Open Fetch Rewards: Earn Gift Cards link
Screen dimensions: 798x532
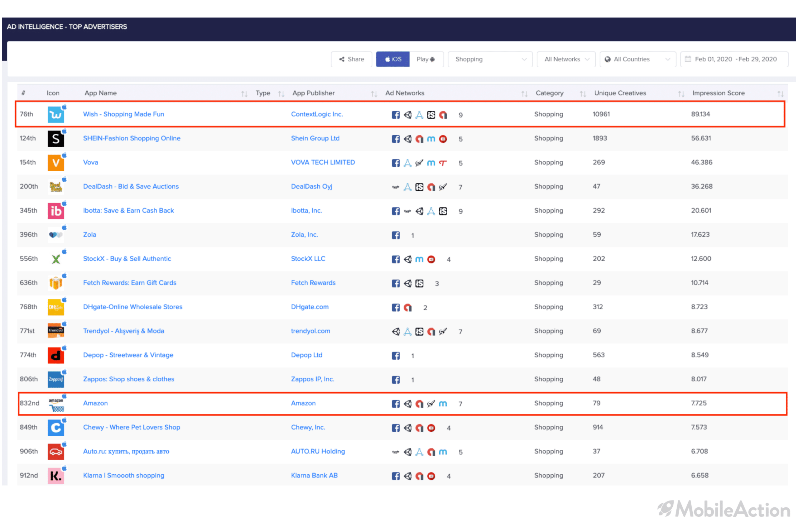(130, 283)
